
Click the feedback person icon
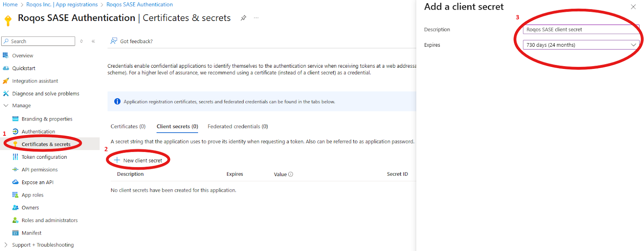(114, 41)
